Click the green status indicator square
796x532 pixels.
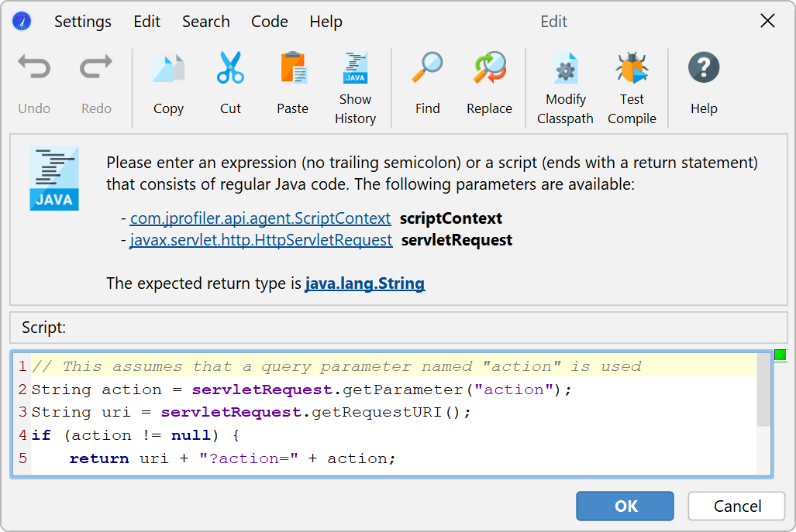[780, 355]
